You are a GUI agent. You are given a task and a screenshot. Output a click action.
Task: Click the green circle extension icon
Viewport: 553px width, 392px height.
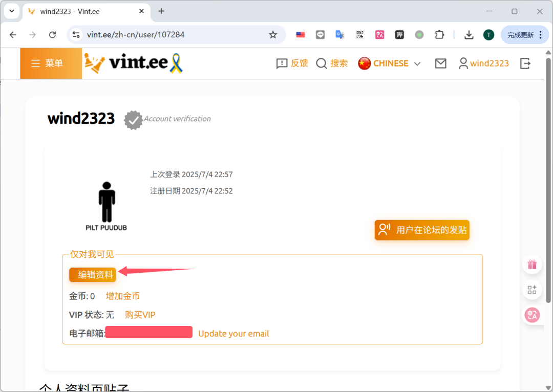(419, 35)
